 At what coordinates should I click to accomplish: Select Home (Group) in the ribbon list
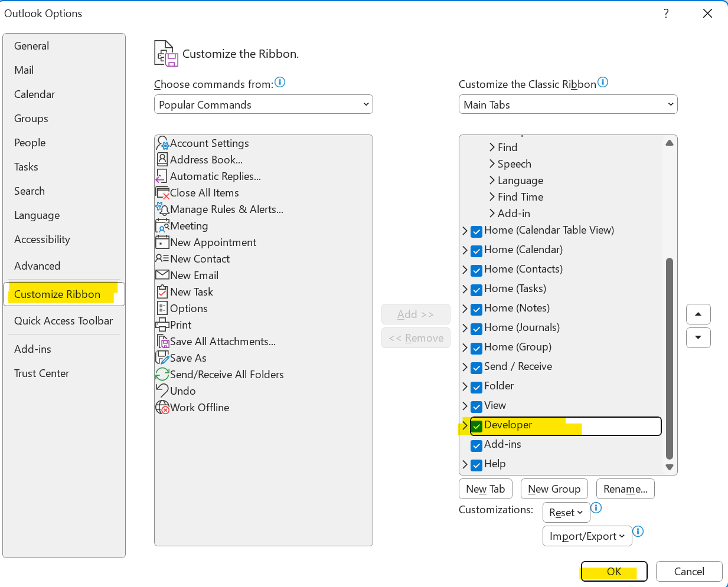(518, 347)
